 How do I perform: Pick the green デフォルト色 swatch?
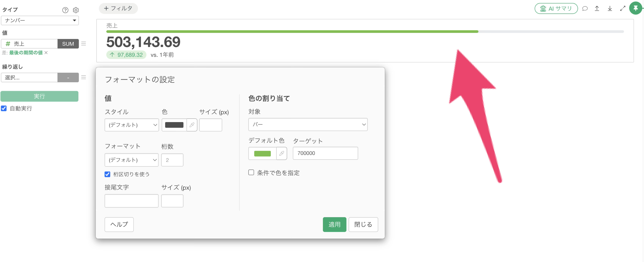coord(262,153)
